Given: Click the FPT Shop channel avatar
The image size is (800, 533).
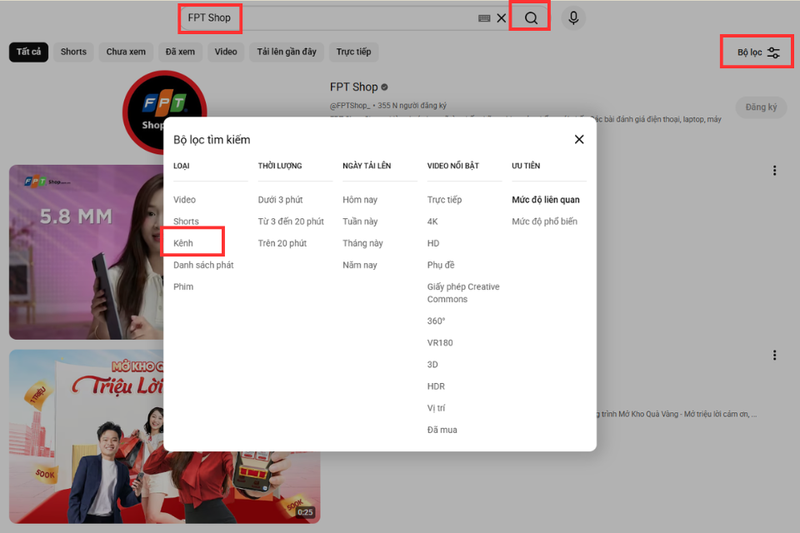Looking at the screenshot, I should tap(165, 112).
